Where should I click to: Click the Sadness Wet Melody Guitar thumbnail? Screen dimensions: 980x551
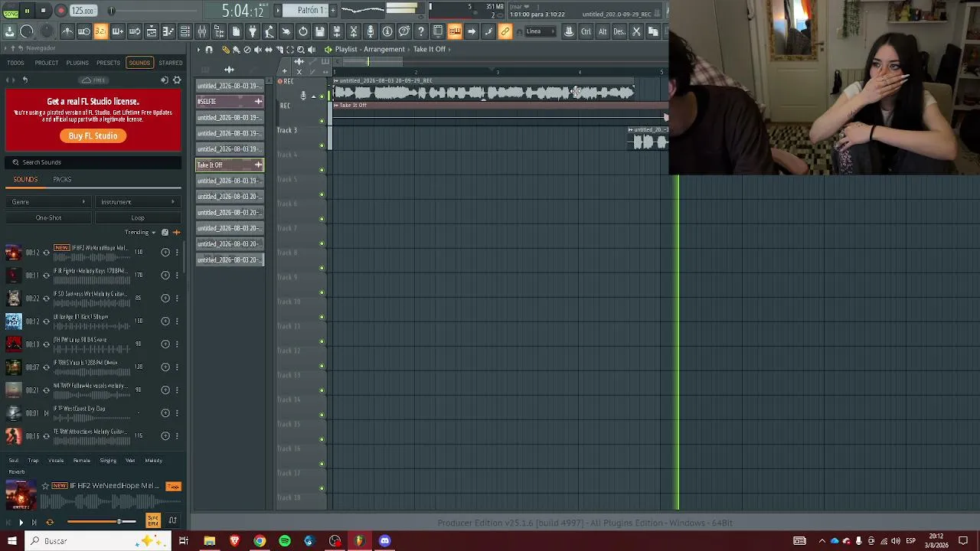click(x=13, y=298)
